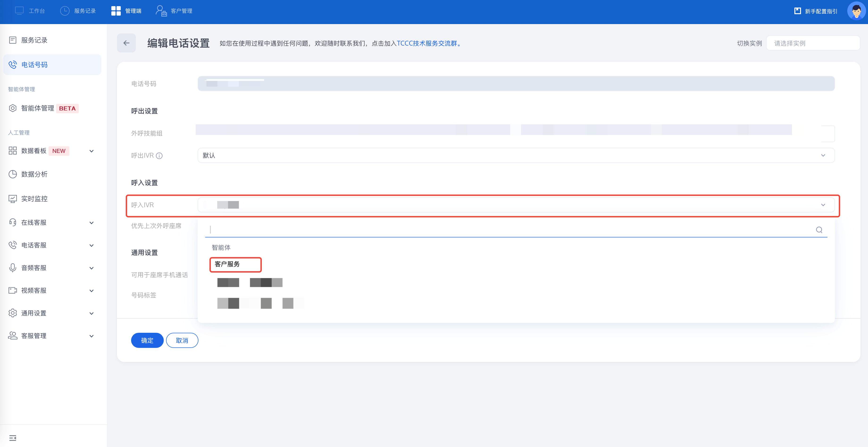
Task: Click the IVR search input field
Action: coord(505,230)
